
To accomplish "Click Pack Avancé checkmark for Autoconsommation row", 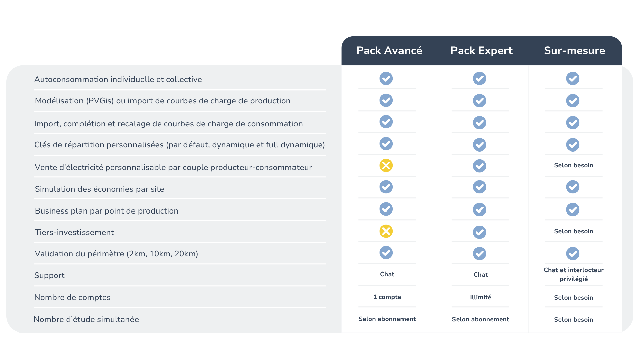I will click(386, 78).
